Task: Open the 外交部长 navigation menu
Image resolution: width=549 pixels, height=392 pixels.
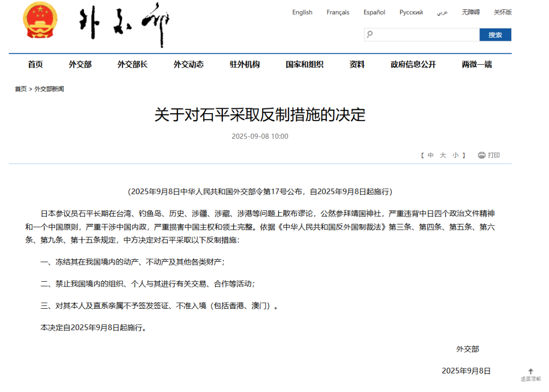Action: 132,64
